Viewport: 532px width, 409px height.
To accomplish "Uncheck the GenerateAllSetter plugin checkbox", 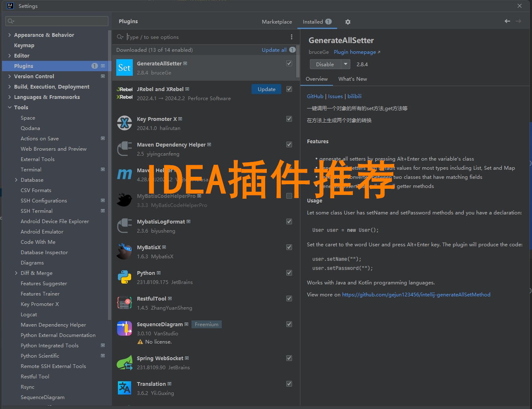I will [x=289, y=63].
